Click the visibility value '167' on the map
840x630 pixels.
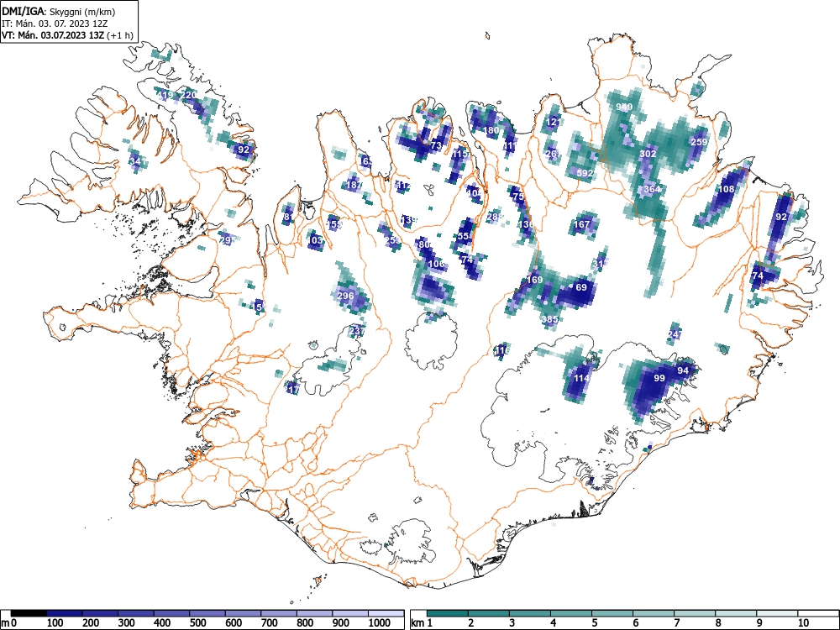pyautogui.click(x=582, y=224)
